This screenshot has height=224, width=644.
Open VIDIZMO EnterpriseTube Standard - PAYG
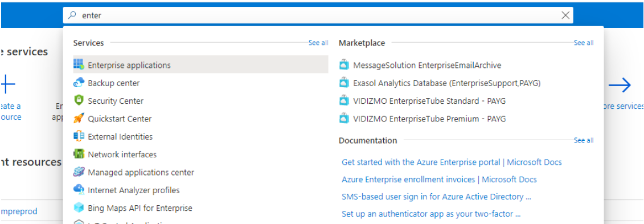(429, 101)
